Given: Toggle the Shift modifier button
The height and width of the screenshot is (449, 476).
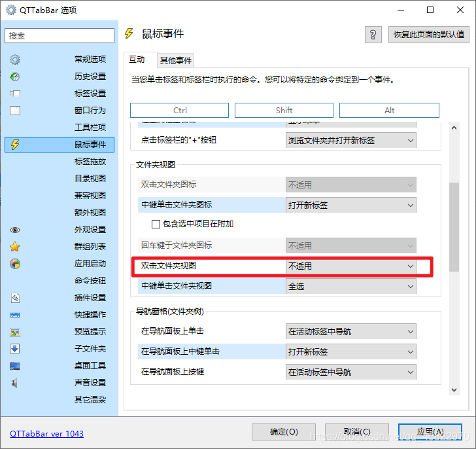Looking at the screenshot, I should pos(284,110).
